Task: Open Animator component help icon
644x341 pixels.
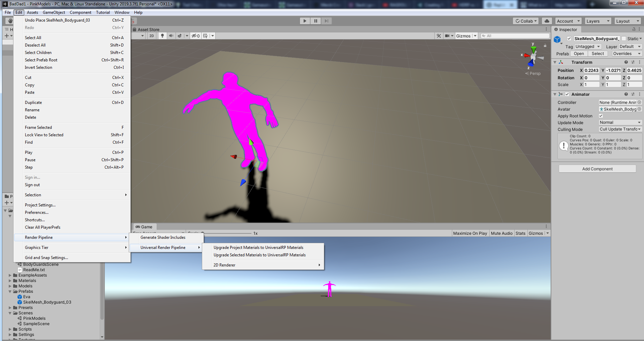Action: [626, 94]
